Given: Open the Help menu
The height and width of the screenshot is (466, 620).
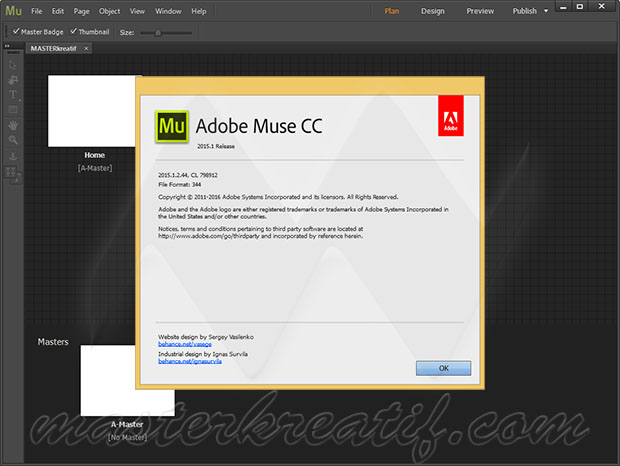Looking at the screenshot, I should [x=199, y=11].
